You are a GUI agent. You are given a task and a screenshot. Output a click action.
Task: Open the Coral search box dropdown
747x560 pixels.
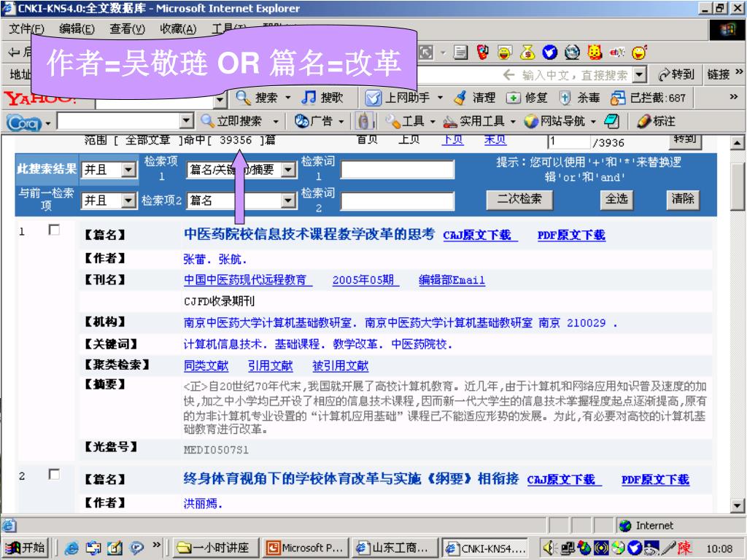click(x=187, y=121)
